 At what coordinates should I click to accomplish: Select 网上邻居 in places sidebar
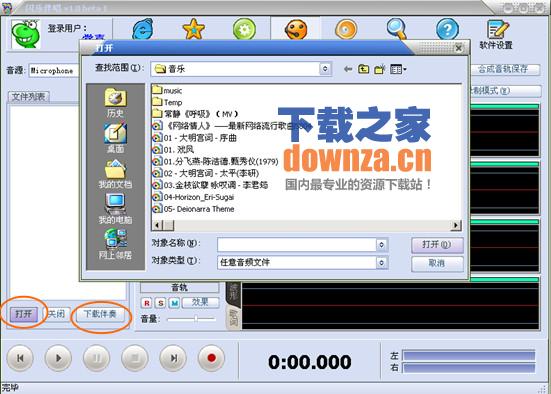tap(115, 244)
